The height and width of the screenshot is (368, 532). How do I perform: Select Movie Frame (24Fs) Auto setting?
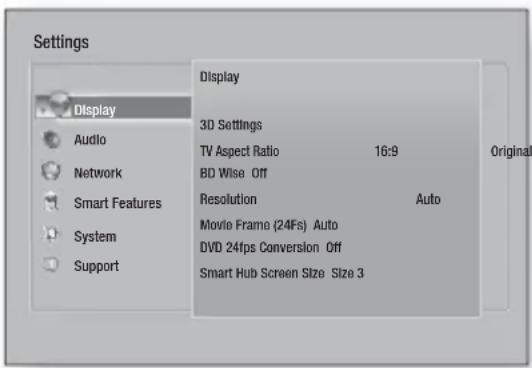click(x=269, y=225)
